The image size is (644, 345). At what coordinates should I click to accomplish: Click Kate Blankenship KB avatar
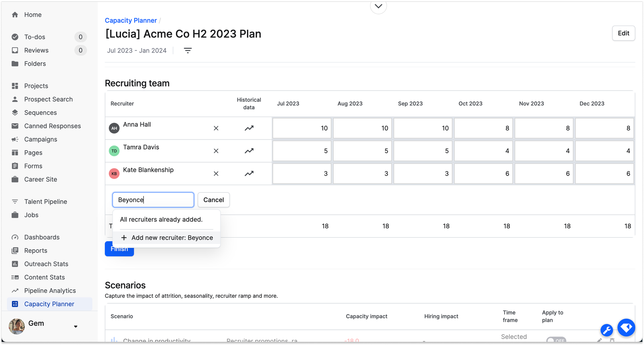[114, 174]
